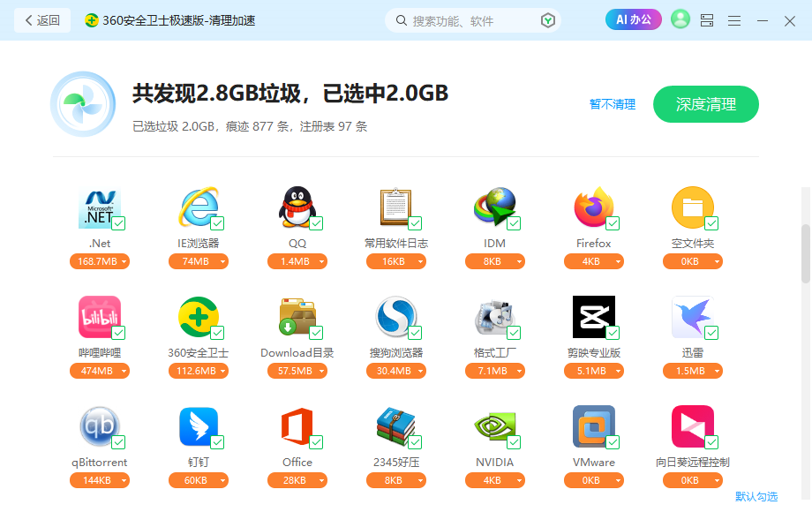
Task: Click the 暂不清理 link
Action: click(612, 104)
